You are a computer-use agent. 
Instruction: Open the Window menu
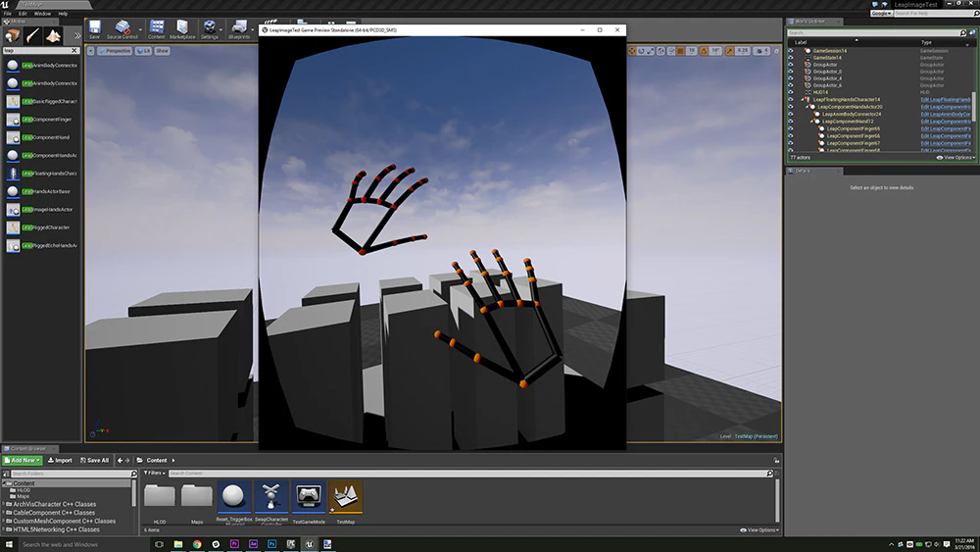[x=42, y=13]
